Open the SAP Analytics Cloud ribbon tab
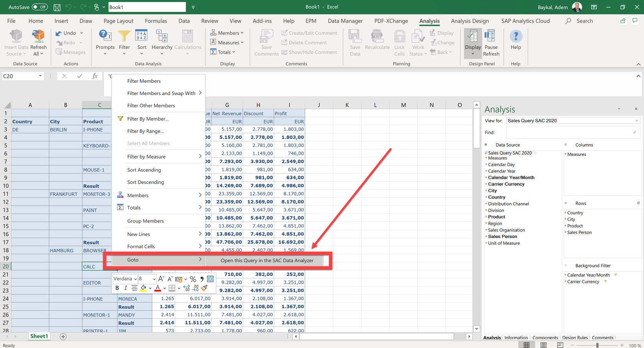The width and height of the screenshot is (644, 348). click(x=525, y=21)
